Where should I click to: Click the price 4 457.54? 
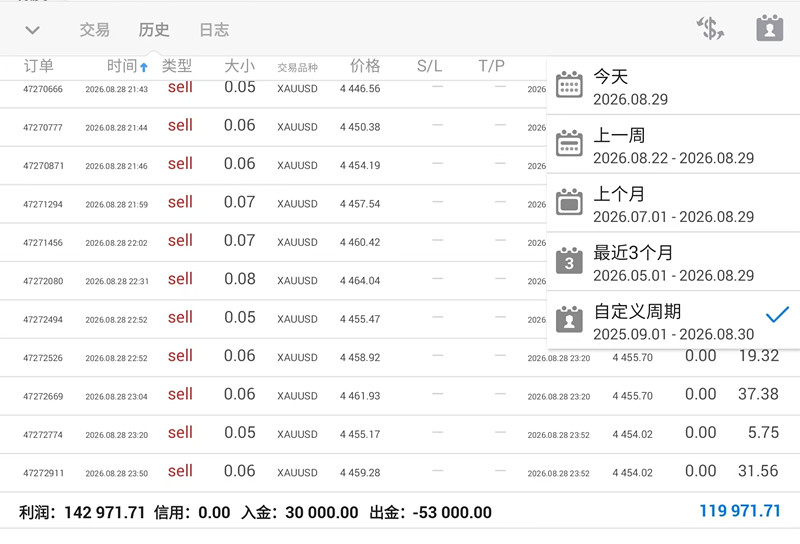point(360,204)
